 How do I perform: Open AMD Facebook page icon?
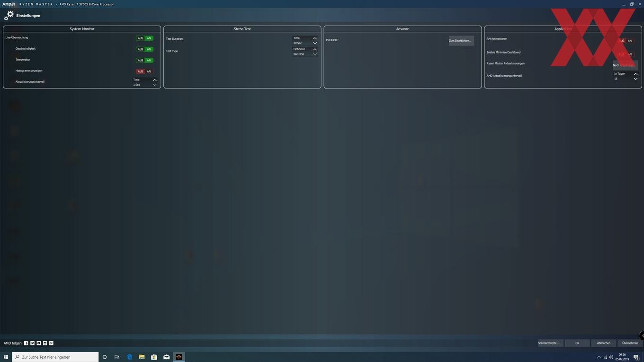26,343
